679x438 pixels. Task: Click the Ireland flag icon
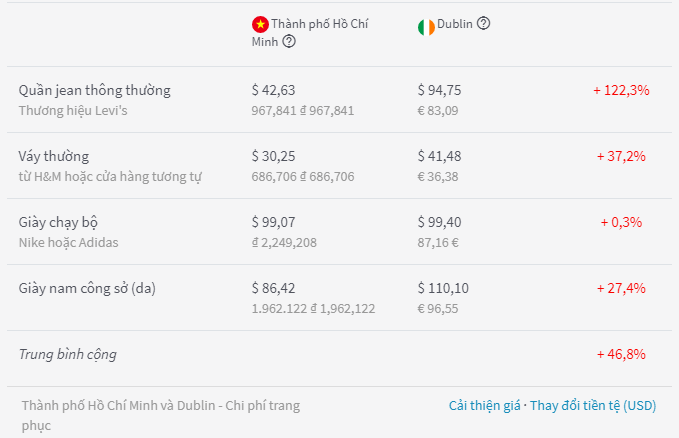(x=426, y=27)
